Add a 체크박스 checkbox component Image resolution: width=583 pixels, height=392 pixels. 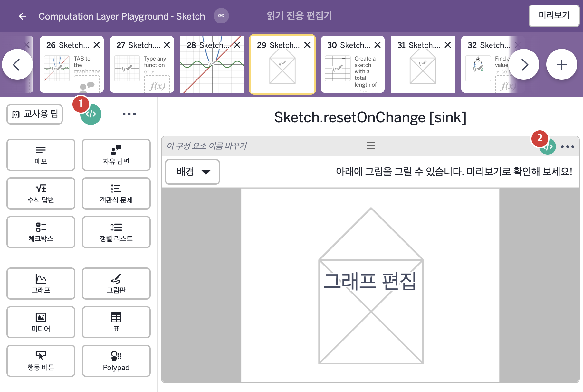(41, 232)
